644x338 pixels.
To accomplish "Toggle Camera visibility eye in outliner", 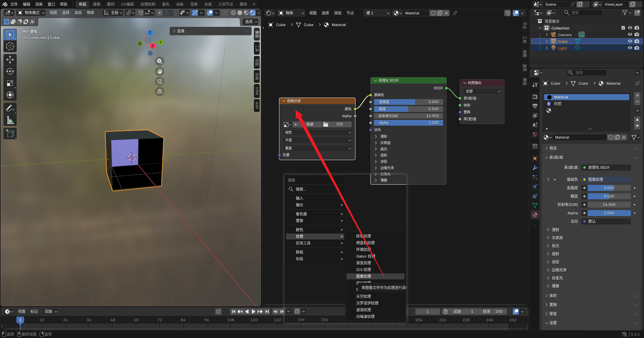I will [630, 35].
